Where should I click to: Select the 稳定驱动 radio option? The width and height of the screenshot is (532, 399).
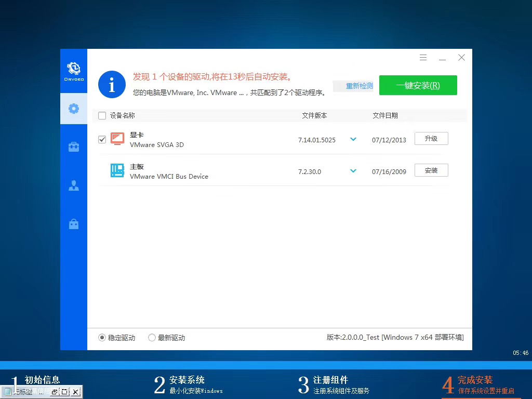(102, 337)
